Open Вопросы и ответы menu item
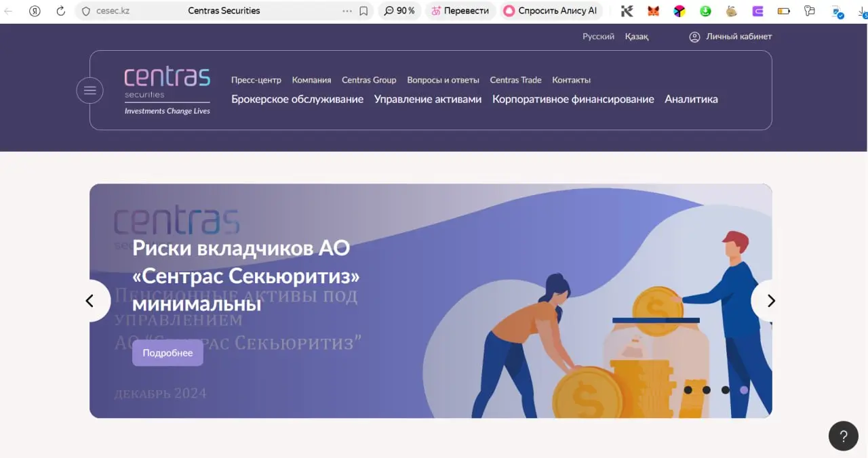The width and height of the screenshot is (868, 458). coord(443,80)
